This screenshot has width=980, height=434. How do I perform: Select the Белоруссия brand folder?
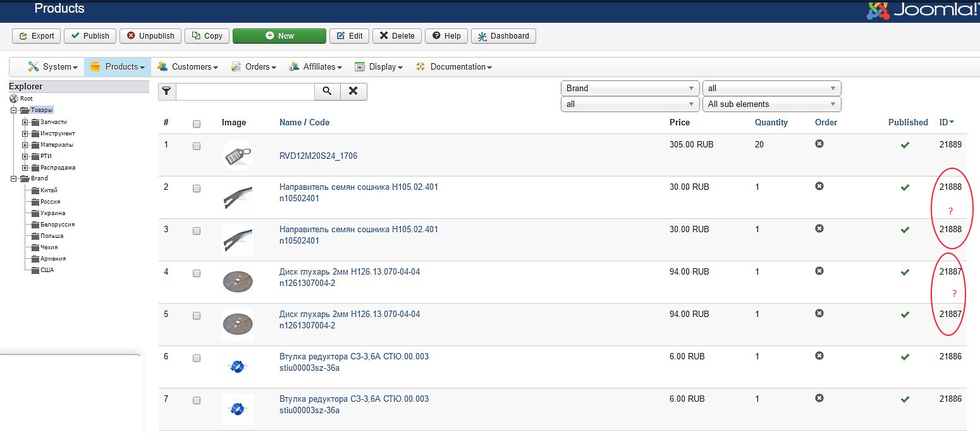(58, 225)
